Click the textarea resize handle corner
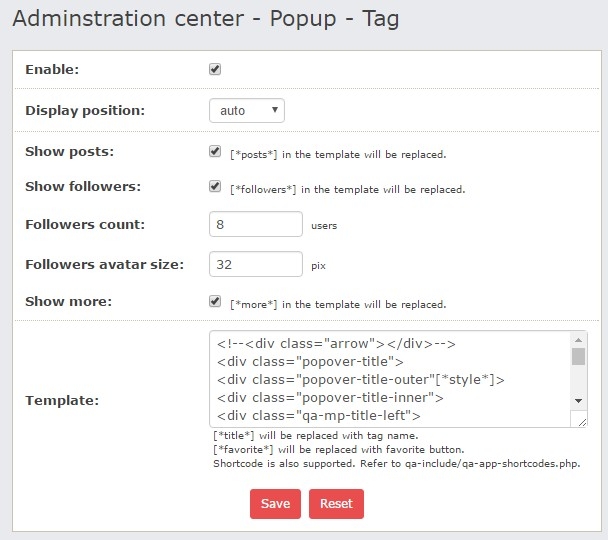 582,421
